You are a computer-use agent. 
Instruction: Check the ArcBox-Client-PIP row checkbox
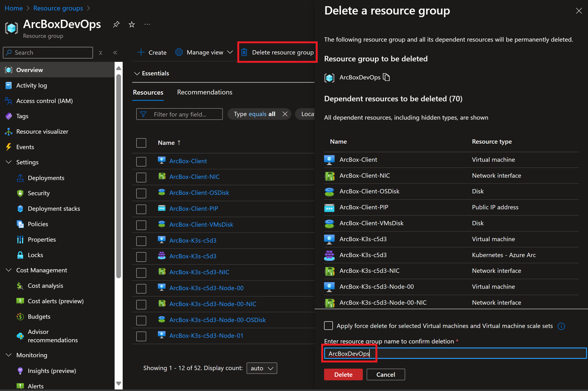(x=141, y=209)
